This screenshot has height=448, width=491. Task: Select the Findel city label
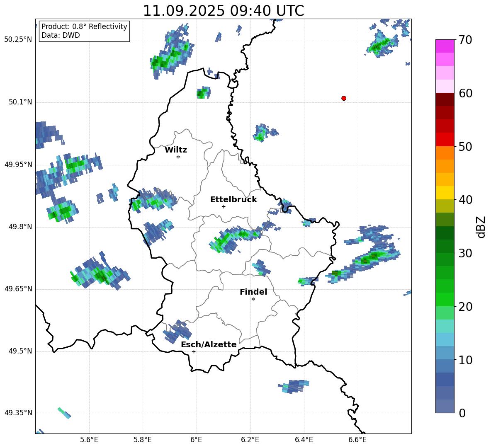[x=253, y=292]
